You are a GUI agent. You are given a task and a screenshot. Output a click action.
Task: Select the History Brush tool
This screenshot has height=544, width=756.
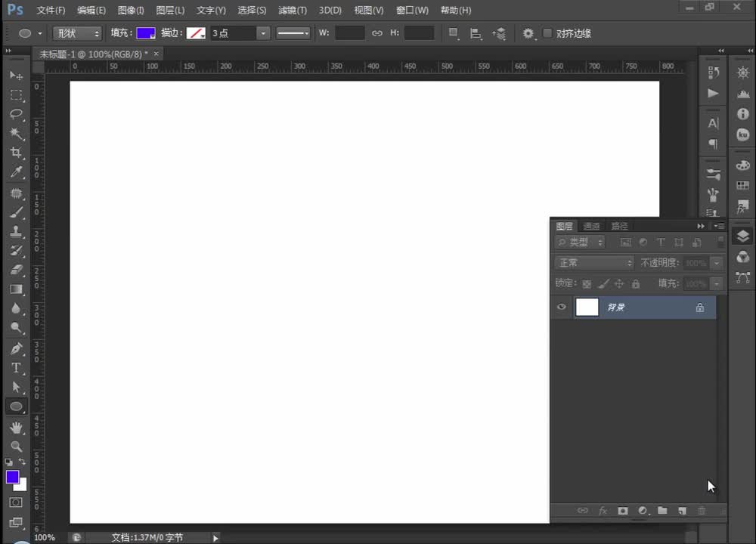tap(16, 251)
